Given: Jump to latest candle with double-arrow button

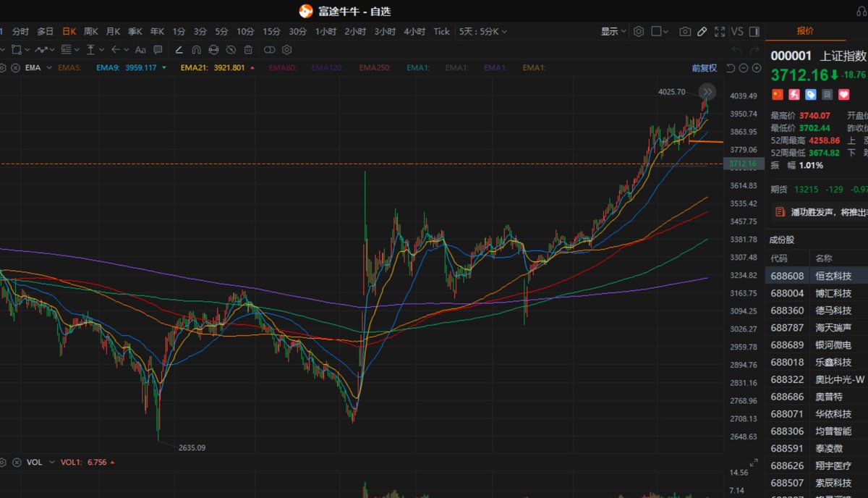Looking at the screenshot, I should point(707,91).
